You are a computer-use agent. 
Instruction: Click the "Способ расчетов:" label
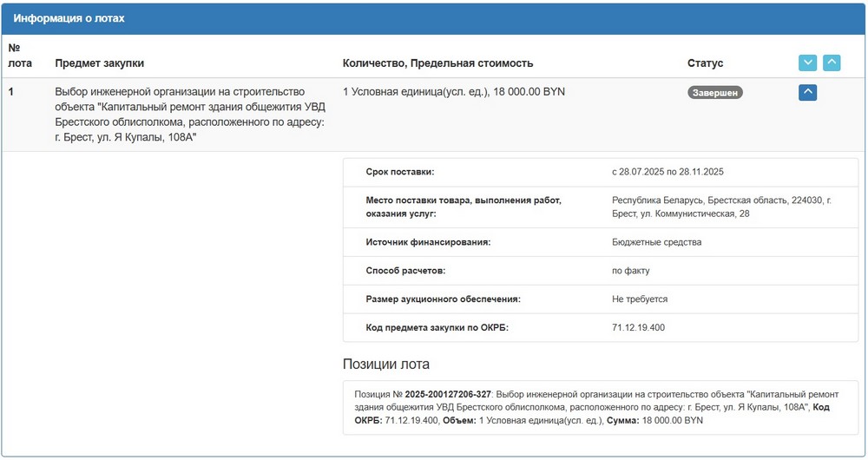[405, 271]
